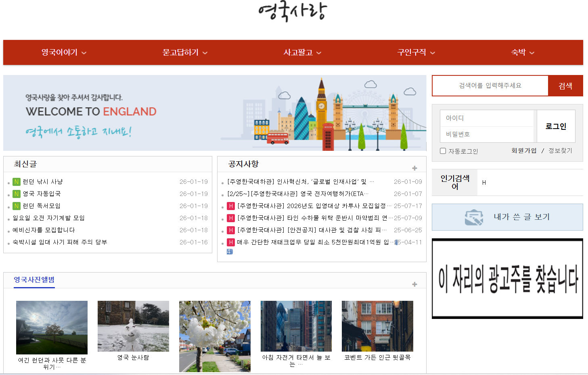Expand the 사고팔고 dropdown menu

(x=302, y=52)
